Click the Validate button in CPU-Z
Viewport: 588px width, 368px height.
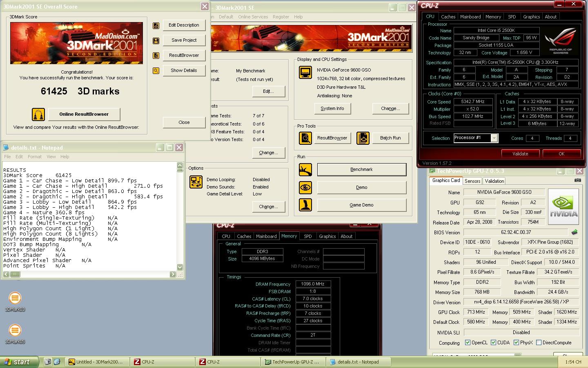pyautogui.click(x=520, y=154)
